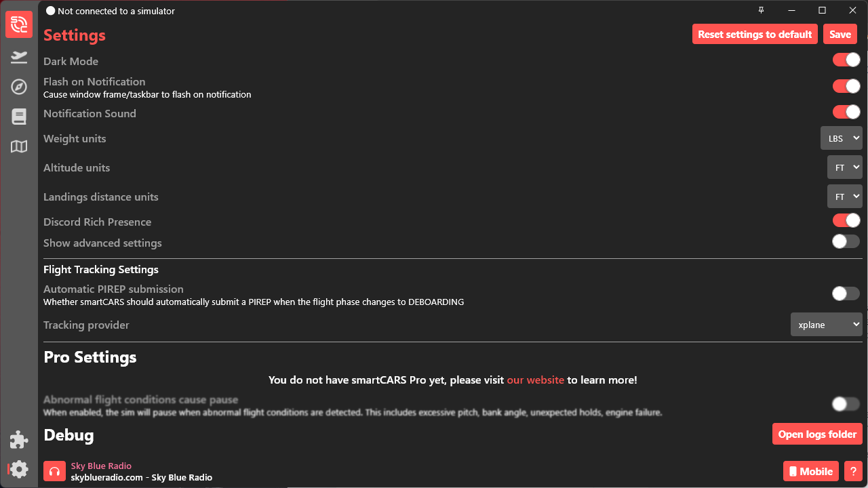Open the flights airplane icon in sidebar
Viewport: 868px width, 488px height.
pos(19,57)
